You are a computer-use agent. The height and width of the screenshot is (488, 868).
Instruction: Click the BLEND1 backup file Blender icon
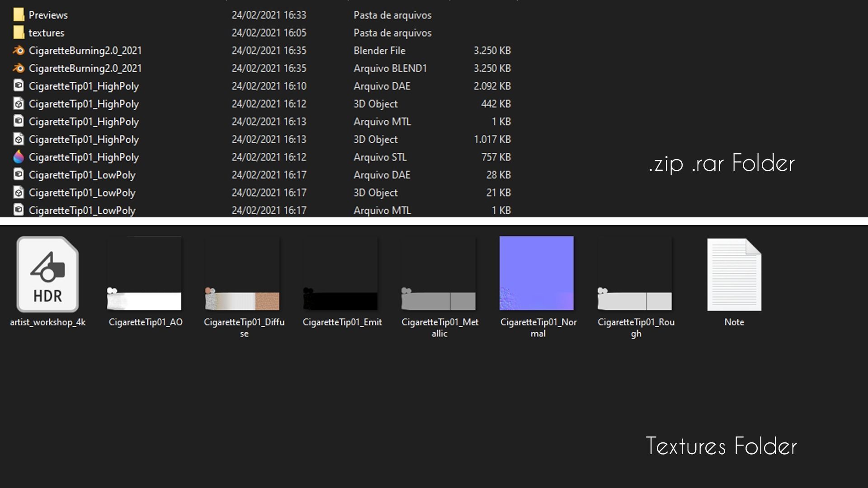(x=19, y=68)
